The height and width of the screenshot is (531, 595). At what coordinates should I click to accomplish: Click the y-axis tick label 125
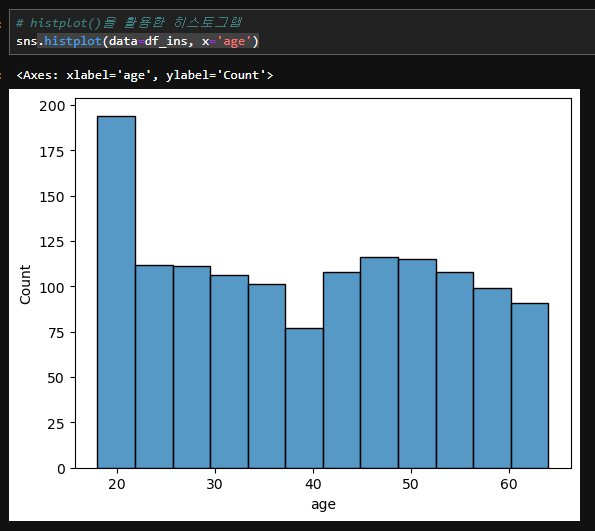tap(52, 242)
